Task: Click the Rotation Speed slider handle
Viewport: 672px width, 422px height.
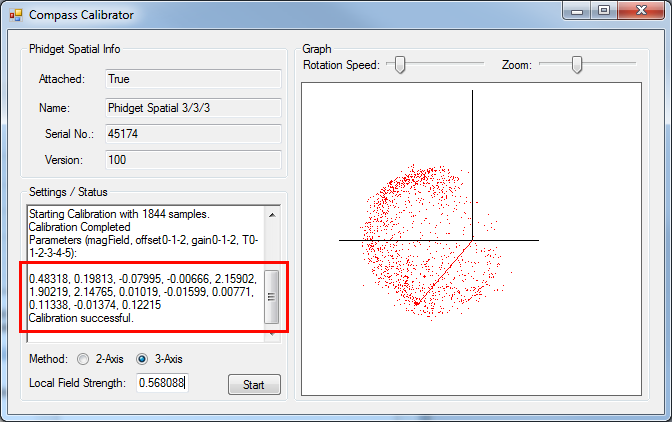Action: [x=399, y=65]
